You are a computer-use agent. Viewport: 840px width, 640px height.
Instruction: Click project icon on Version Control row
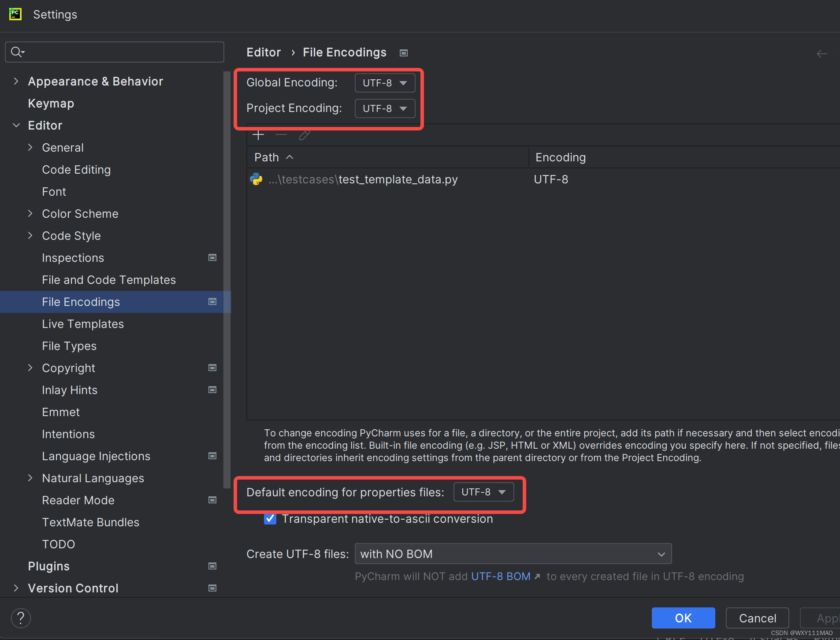[x=212, y=588]
